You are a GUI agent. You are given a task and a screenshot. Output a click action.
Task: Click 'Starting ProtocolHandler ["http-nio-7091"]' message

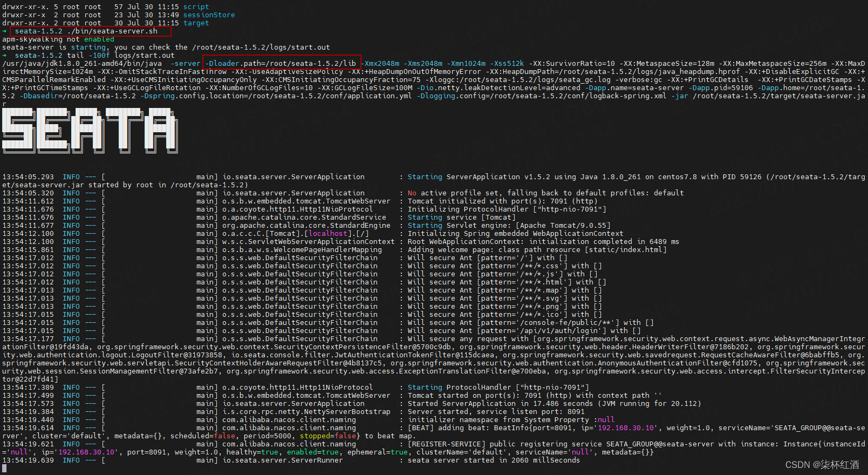tap(498, 388)
